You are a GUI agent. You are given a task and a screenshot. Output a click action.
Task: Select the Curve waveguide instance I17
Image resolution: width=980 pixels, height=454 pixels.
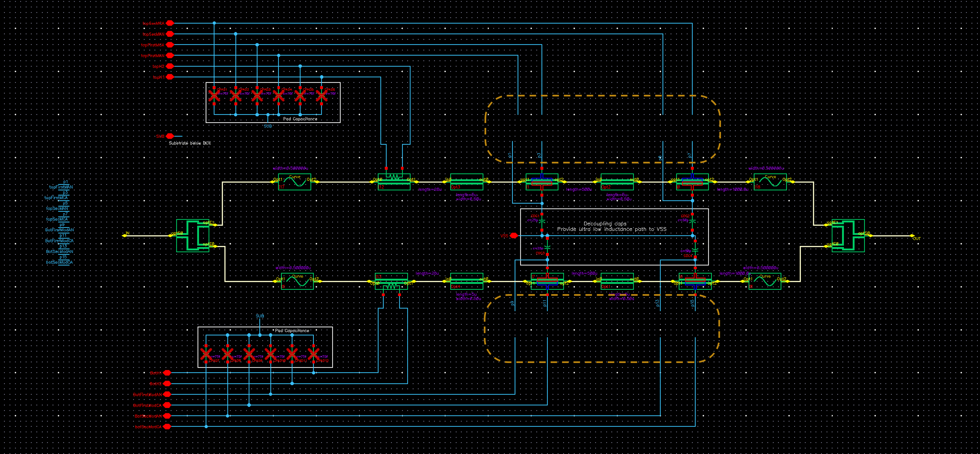[x=294, y=182]
